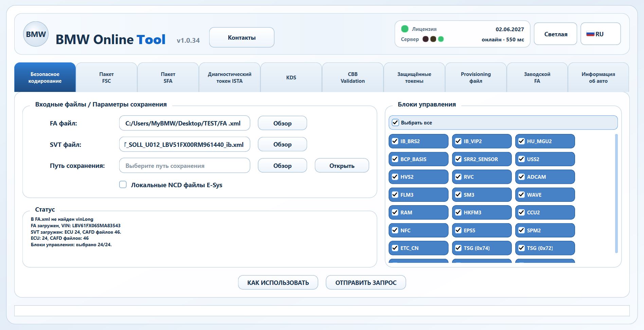The image size is (644, 330).
Task: Toggle NFC checkbox
Action: point(395,230)
